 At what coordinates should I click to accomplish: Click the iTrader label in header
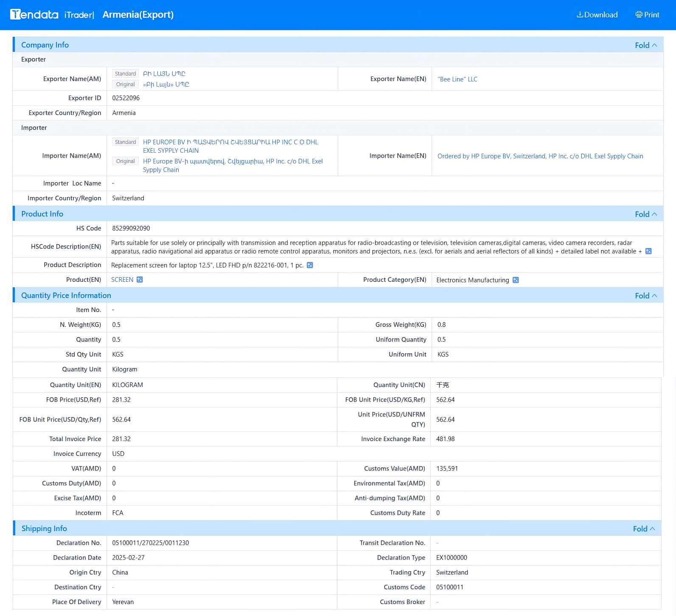click(x=79, y=15)
